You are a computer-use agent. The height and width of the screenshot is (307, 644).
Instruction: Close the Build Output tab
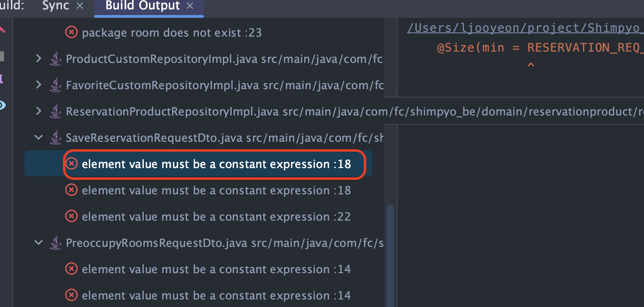coord(190,6)
